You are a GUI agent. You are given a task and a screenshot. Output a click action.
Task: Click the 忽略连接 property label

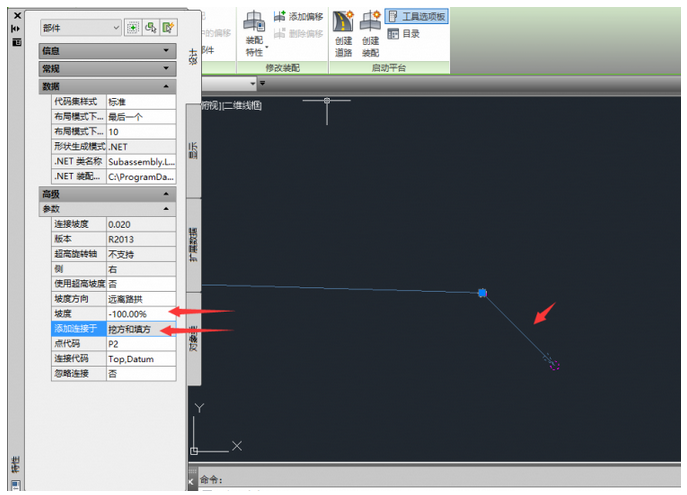[79, 374]
